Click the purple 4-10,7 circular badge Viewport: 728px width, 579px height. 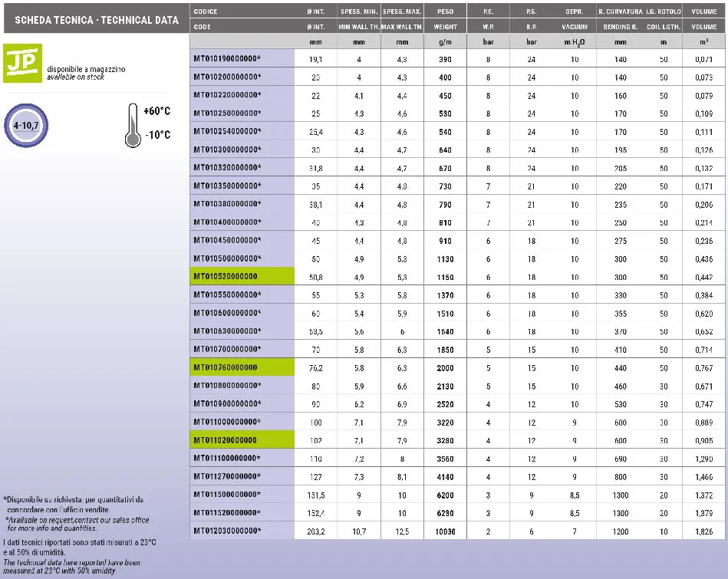[x=27, y=123]
